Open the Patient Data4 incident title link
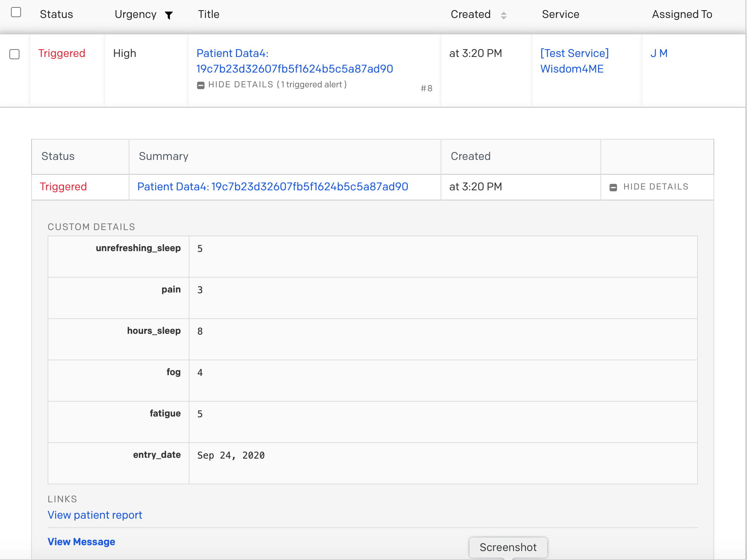Viewport: 747px width, 560px height. (x=294, y=61)
